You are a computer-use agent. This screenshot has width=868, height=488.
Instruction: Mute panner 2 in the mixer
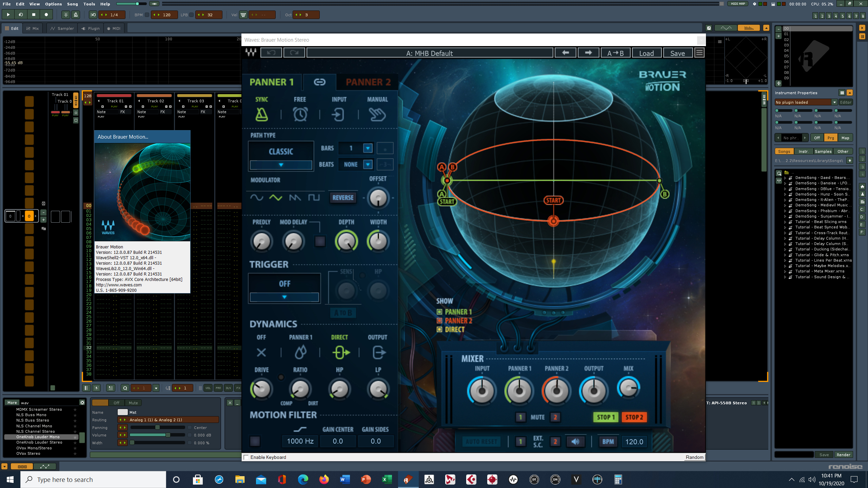(x=555, y=417)
